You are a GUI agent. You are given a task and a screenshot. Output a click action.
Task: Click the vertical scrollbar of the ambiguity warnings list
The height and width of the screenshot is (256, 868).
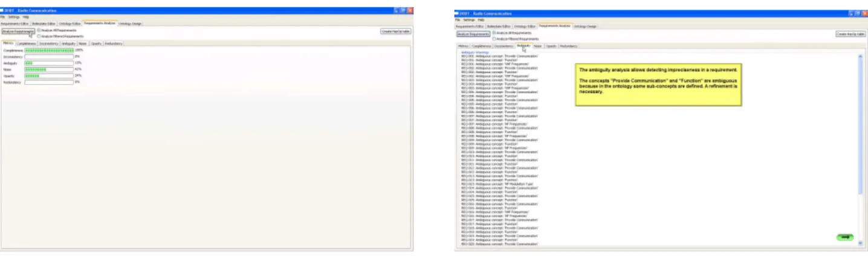pos(861,150)
